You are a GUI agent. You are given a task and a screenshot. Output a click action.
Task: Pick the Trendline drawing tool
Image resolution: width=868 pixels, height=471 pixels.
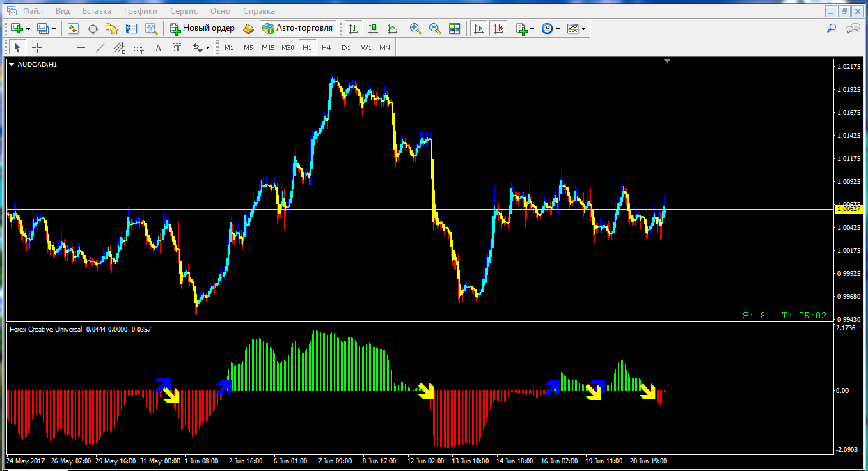[x=100, y=47]
